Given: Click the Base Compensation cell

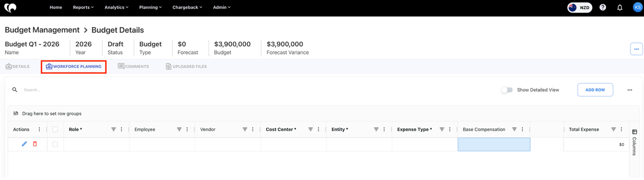Looking at the screenshot, I should 494,144.
